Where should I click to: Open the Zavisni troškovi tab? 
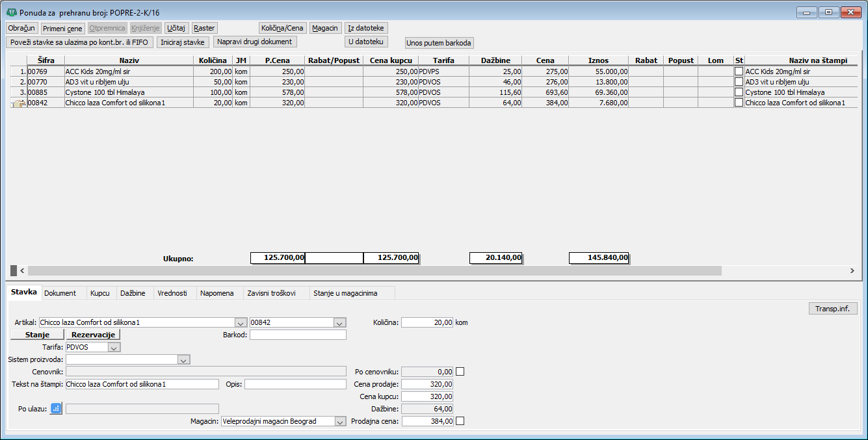coord(271,294)
